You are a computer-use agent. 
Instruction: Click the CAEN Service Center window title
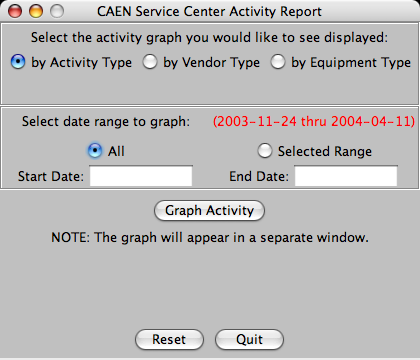pyautogui.click(x=209, y=12)
